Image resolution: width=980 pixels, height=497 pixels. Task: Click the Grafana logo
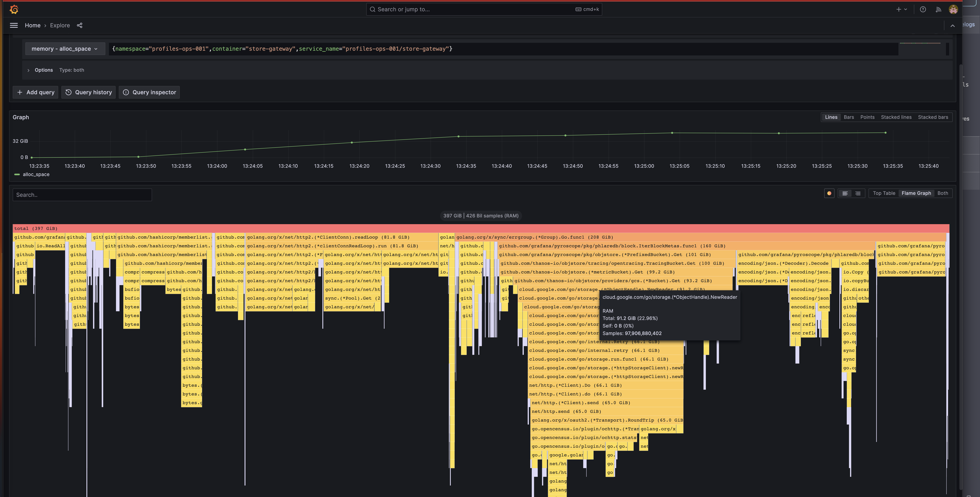(x=14, y=9)
